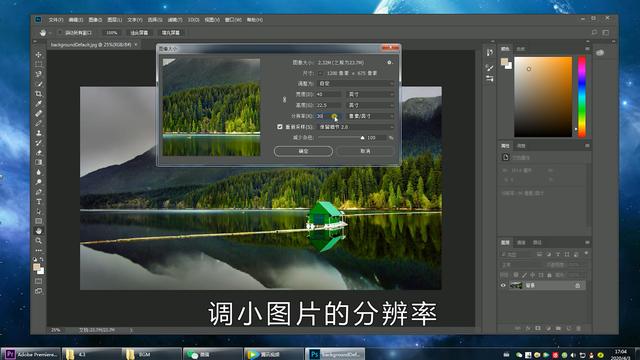Select the Rectangular Marquee tool
Image resolution: width=640 pixels, height=360 pixels.
pos(39,64)
